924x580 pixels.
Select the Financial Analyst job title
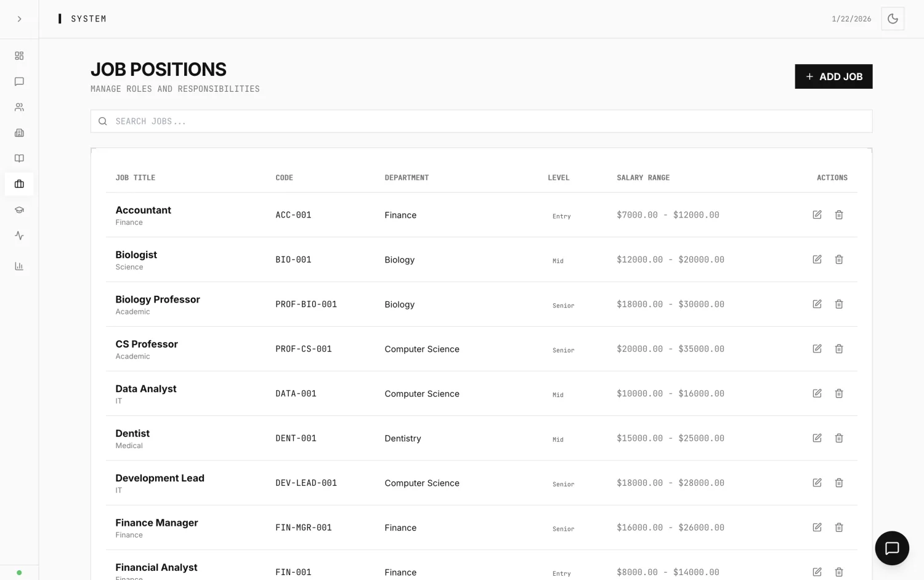[156, 568]
